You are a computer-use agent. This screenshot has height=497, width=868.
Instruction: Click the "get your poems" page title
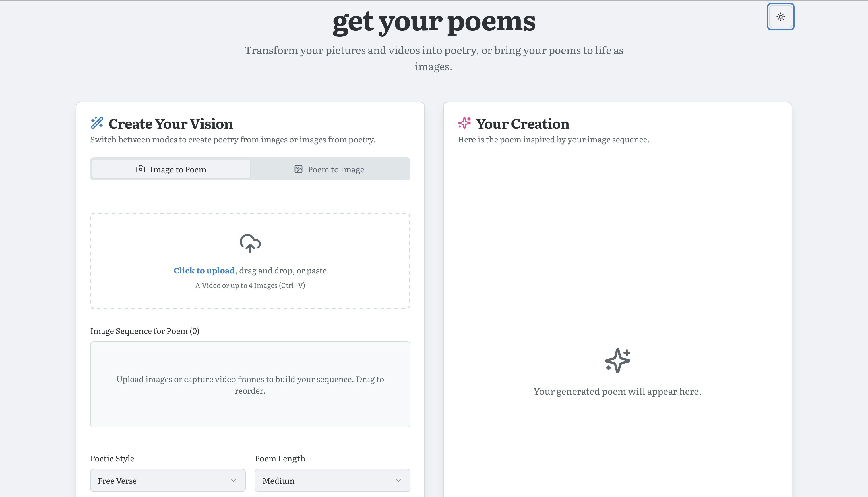434,21
